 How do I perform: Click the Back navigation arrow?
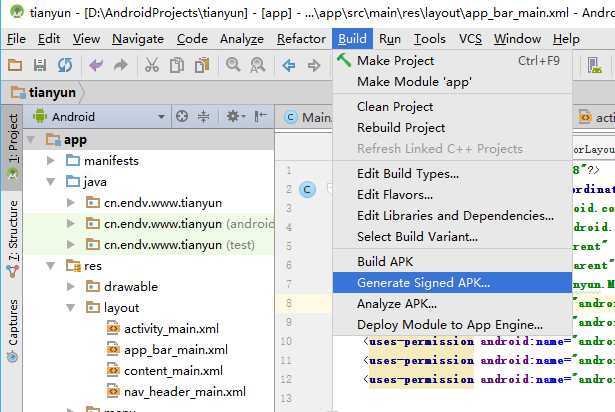(289, 65)
